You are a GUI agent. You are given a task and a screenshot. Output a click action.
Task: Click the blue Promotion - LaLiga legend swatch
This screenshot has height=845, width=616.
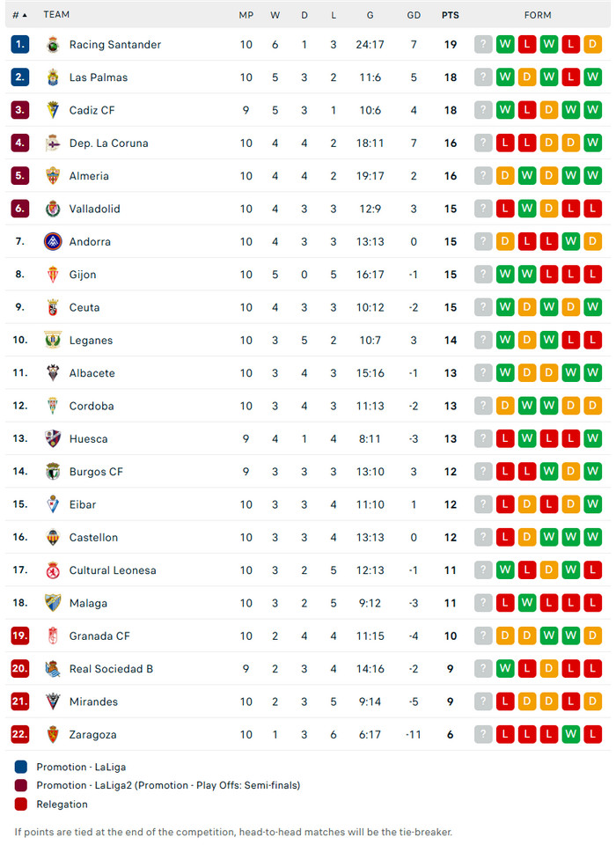pyautogui.click(x=21, y=767)
